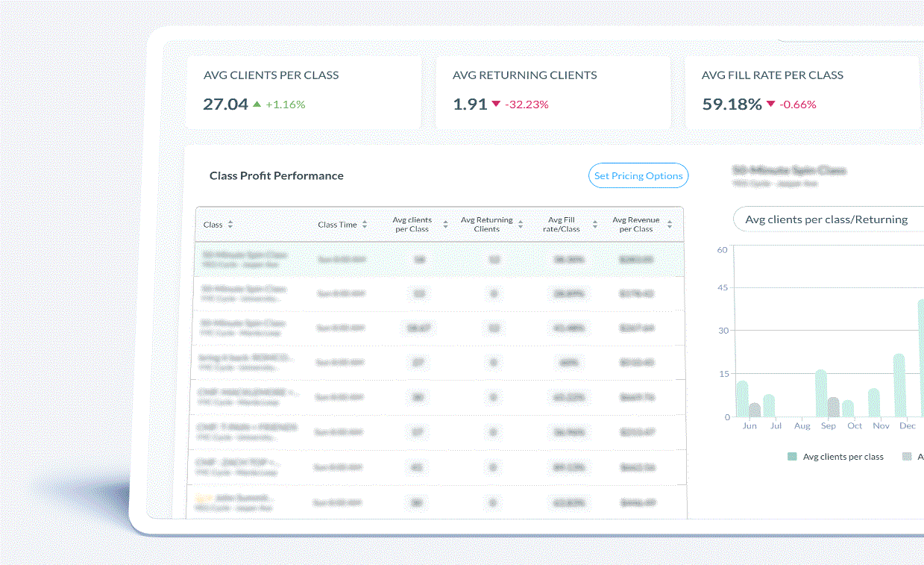
Task: Click the teal legend swatch for Avg clients per class
Action: 793,457
